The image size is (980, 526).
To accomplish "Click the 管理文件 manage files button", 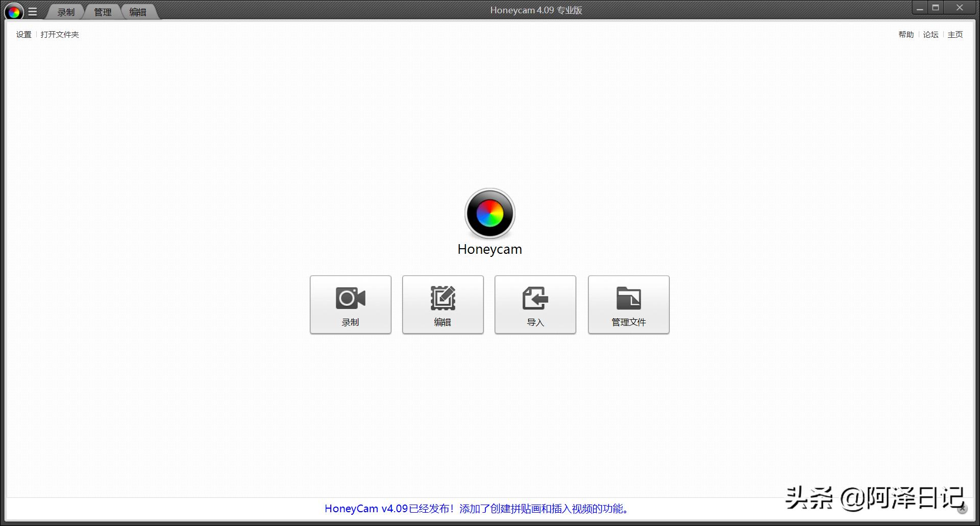I will (629, 305).
